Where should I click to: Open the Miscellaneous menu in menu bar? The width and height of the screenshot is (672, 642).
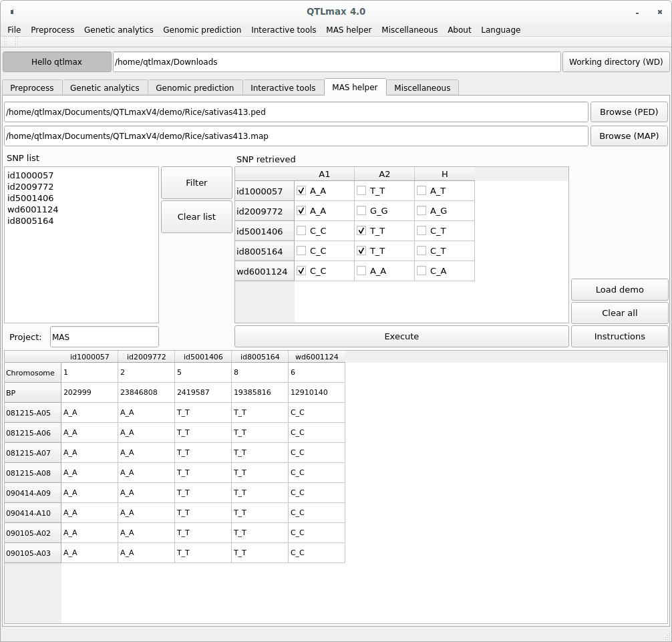coord(409,29)
